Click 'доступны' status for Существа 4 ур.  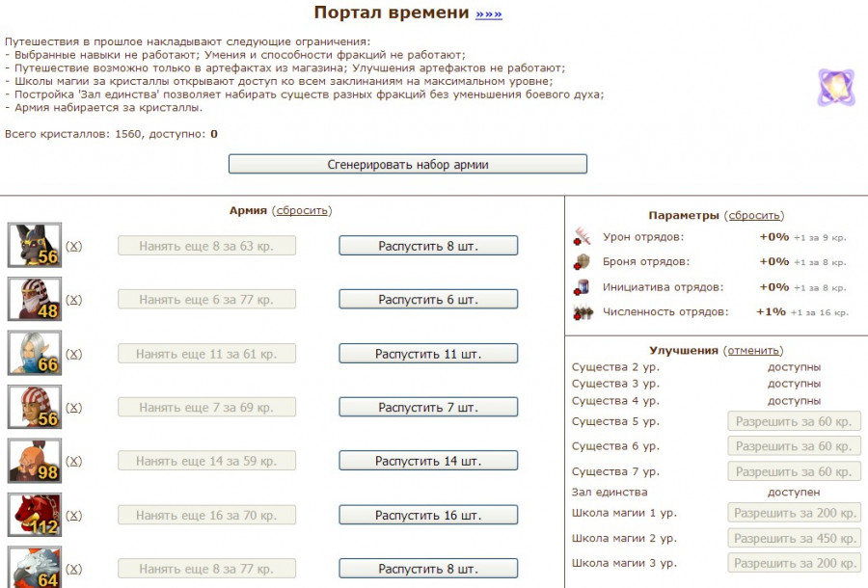point(794,401)
